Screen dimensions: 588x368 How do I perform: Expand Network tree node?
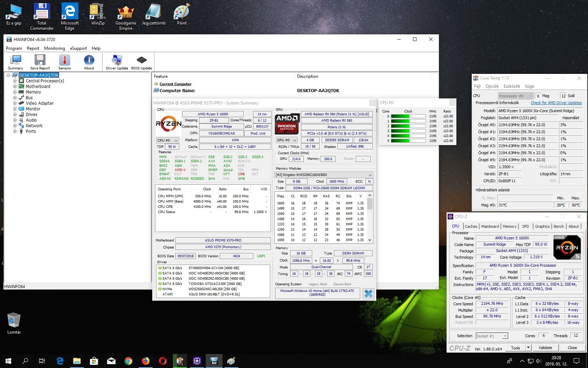[15, 125]
